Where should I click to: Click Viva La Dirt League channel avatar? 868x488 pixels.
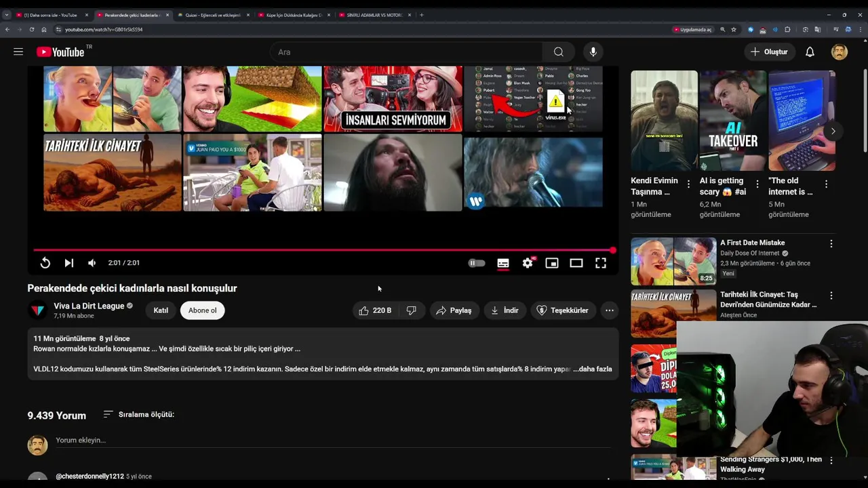click(x=38, y=310)
